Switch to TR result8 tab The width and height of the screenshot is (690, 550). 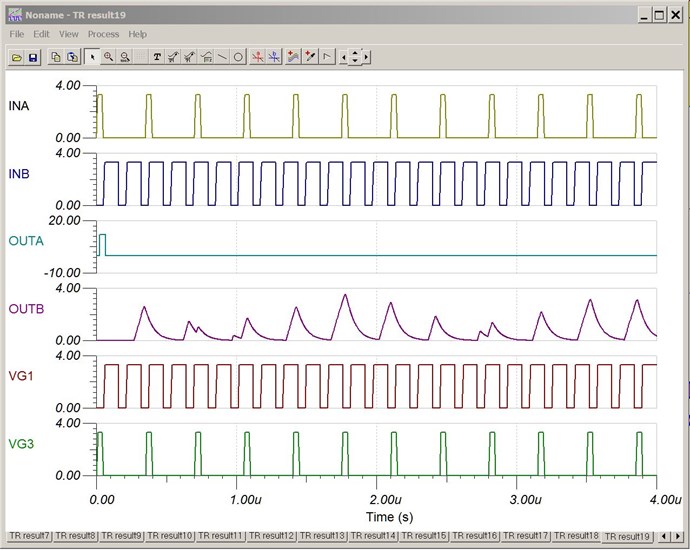click(x=76, y=536)
